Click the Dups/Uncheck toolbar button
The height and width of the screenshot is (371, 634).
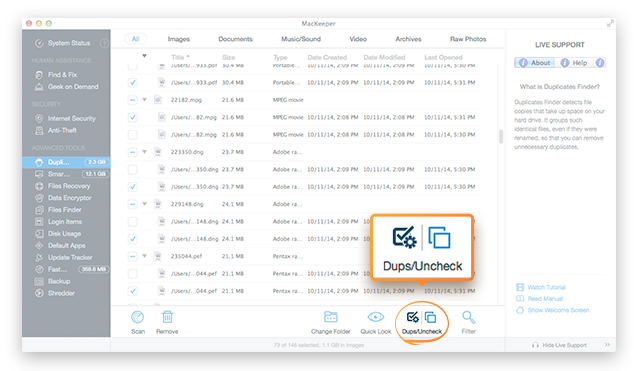point(422,323)
